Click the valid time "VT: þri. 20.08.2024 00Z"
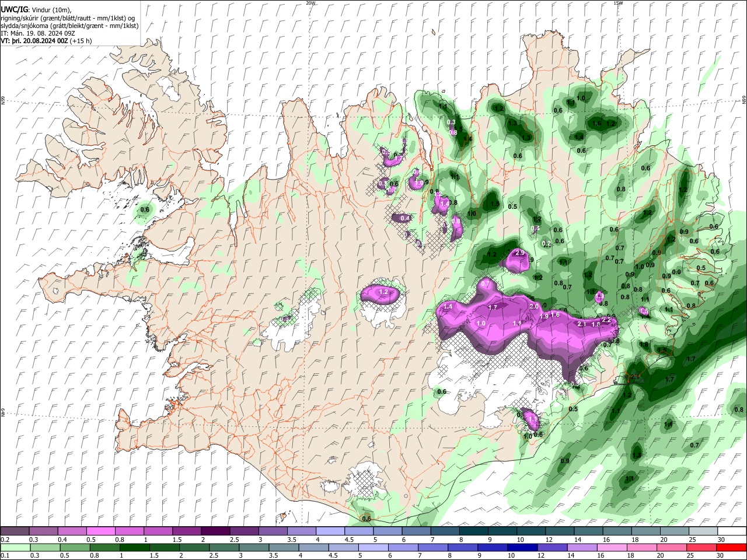The image size is (747, 560). 34,41
